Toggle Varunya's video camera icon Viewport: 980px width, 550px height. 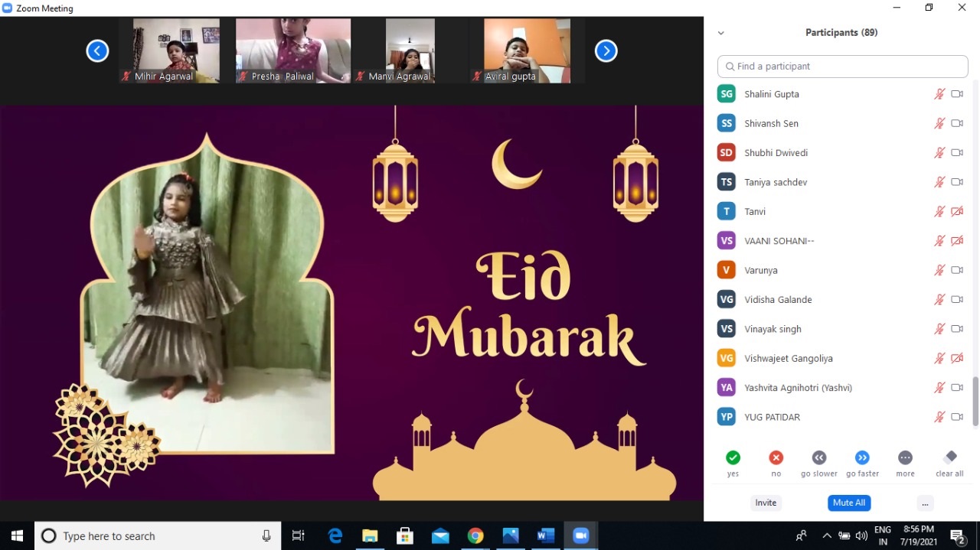957,270
